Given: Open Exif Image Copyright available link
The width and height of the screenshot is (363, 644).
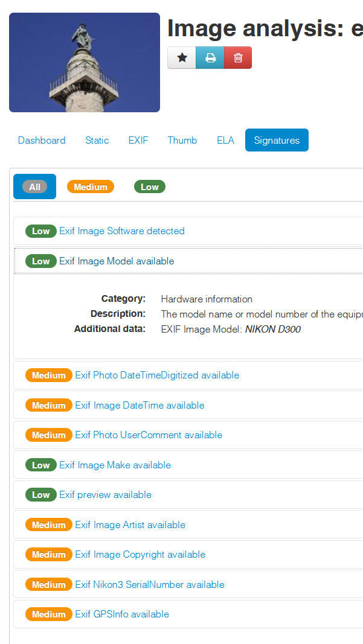Looking at the screenshot, I should pos(140,555).
